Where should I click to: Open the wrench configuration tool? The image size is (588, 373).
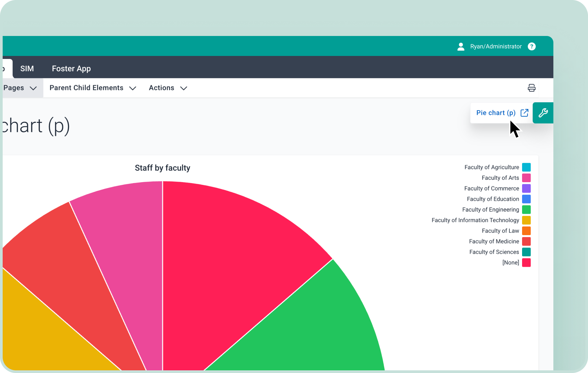543,113
